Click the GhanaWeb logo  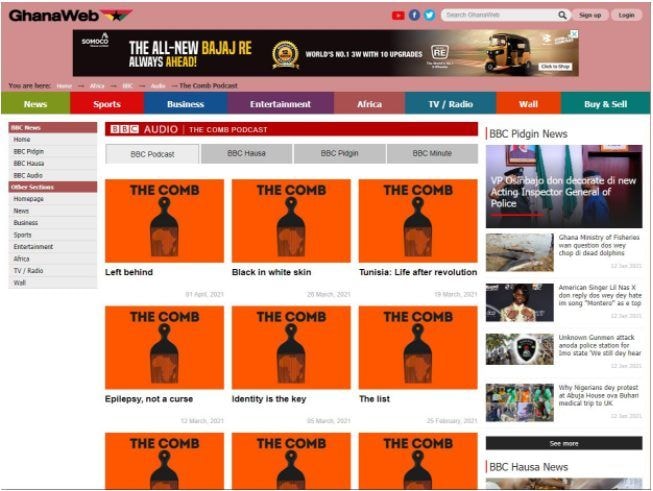point(70,16)
